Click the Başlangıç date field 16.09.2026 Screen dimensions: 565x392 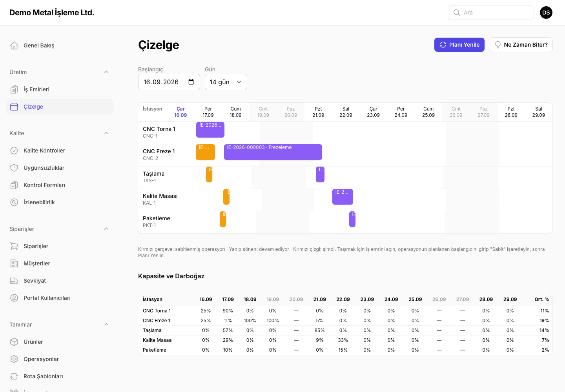(169, 82)
